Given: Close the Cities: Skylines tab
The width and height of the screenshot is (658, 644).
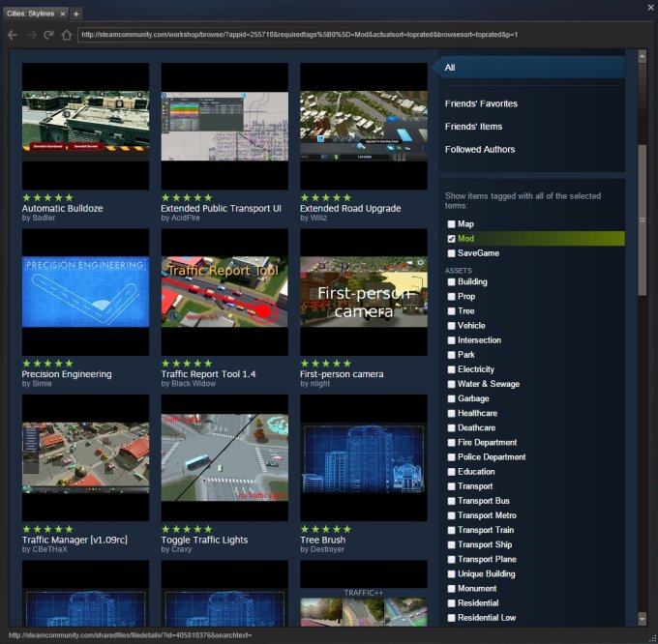Looking at the screenshot, I should point(63,14).
